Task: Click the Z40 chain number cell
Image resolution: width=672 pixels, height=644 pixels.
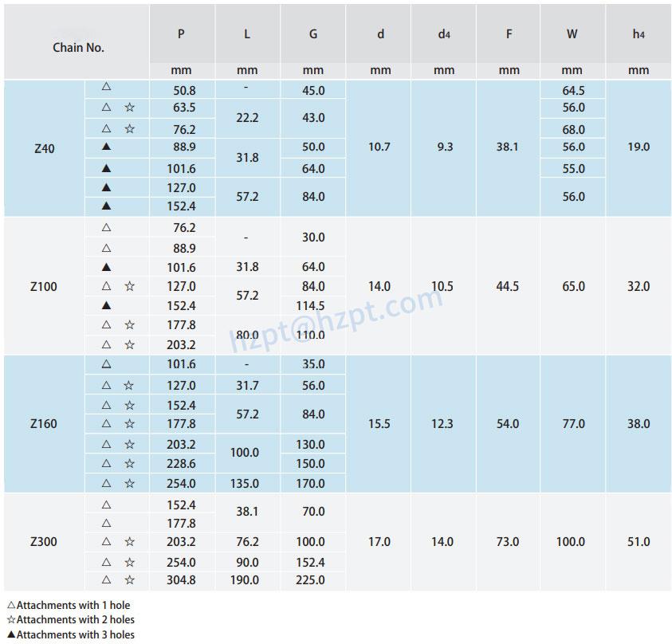Action: 45,147
